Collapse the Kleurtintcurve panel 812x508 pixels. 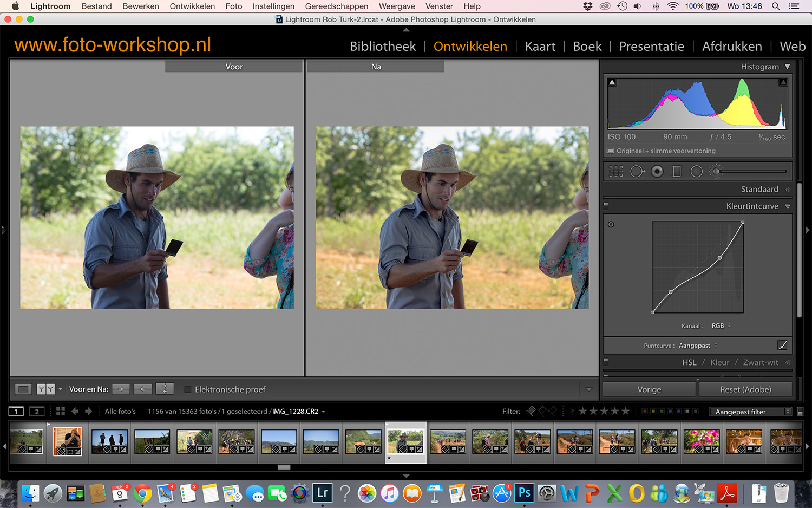(x=788, y=206)
